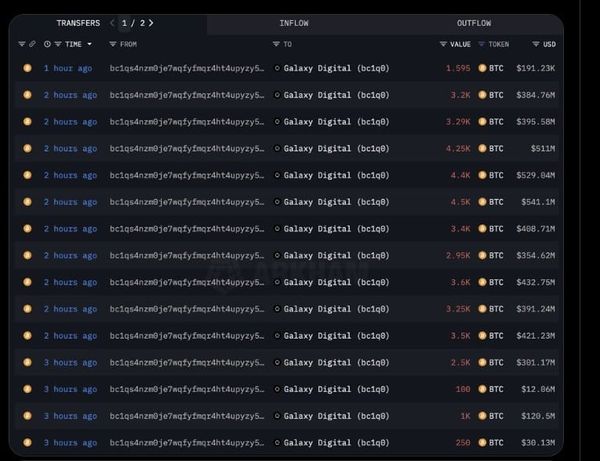Click the 1.595 BTC value

[x=458, y=68]
